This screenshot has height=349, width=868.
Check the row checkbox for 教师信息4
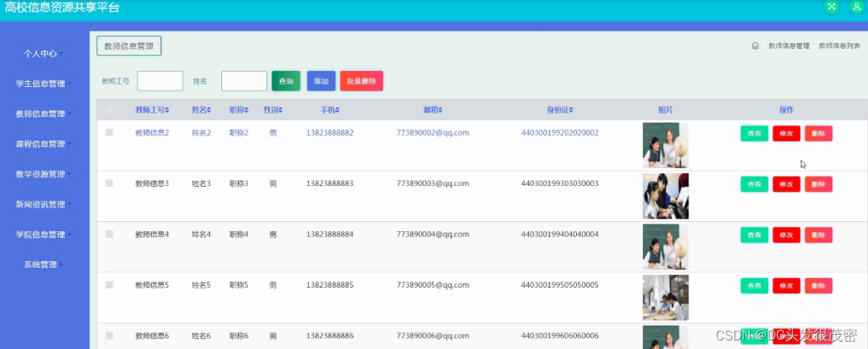click(x=109, y=234)
